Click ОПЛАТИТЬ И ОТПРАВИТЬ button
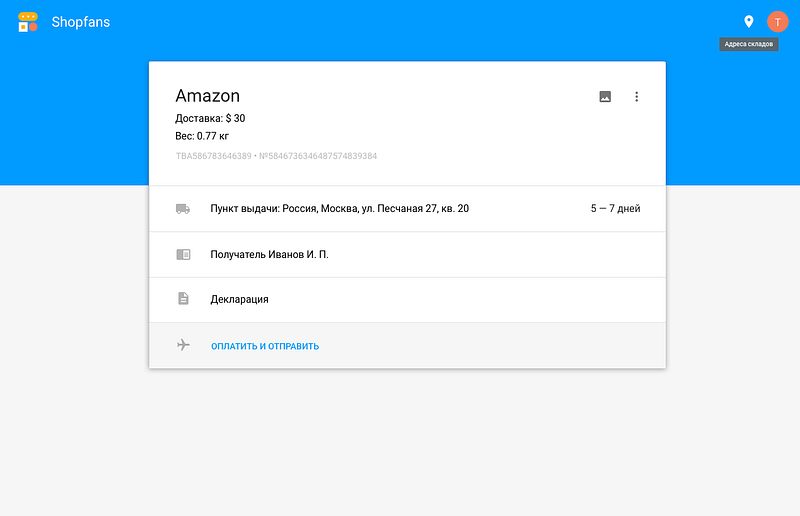Viewport: 800px width, 516px height. click(x=265, y=346)
